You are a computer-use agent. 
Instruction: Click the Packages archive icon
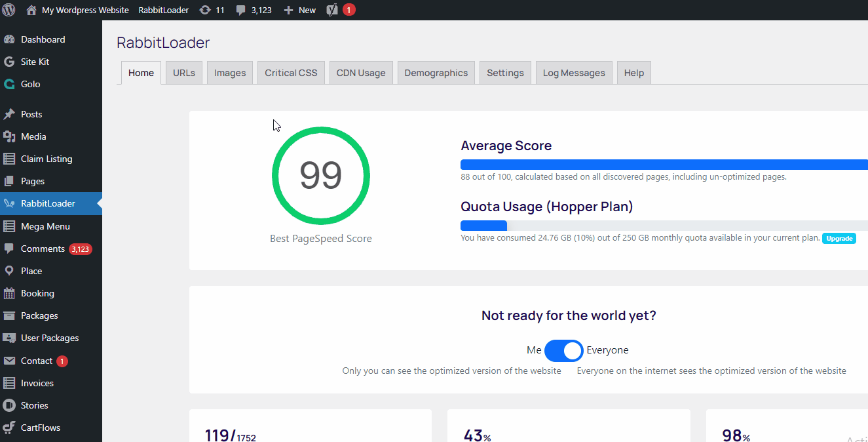coord(9,315)
